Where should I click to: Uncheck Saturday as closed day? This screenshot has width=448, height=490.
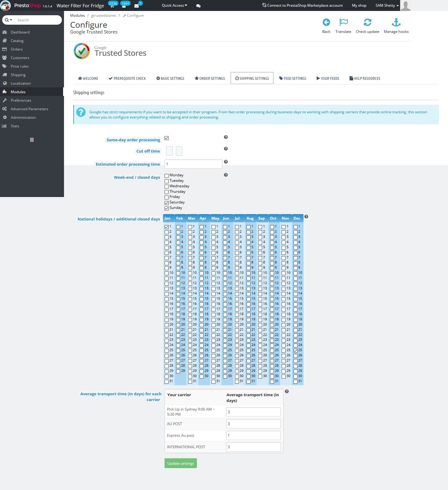point(167,203)
